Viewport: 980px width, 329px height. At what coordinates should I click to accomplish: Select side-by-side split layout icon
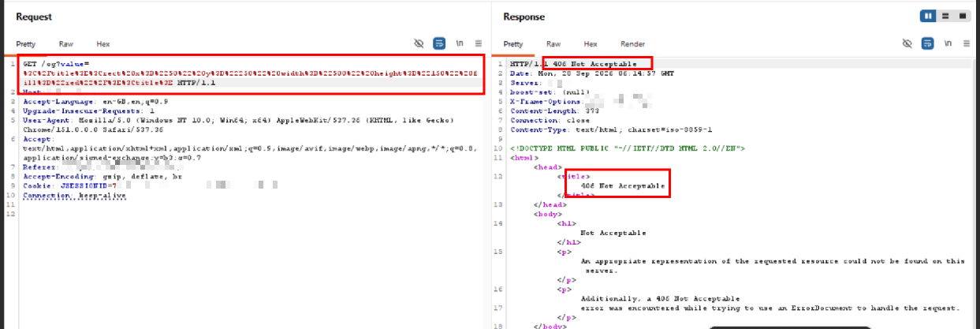click(929, 16)
